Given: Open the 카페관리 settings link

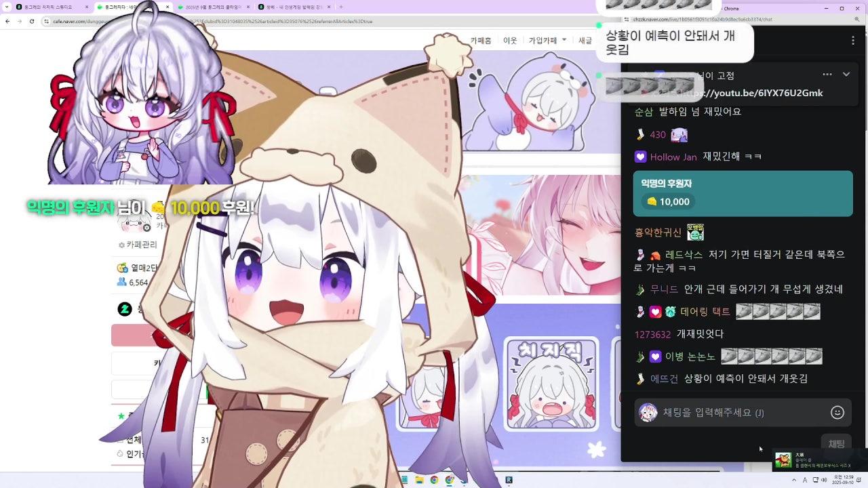Looking at the screenshot, I should pyautogui.click(x=138, y=245).
